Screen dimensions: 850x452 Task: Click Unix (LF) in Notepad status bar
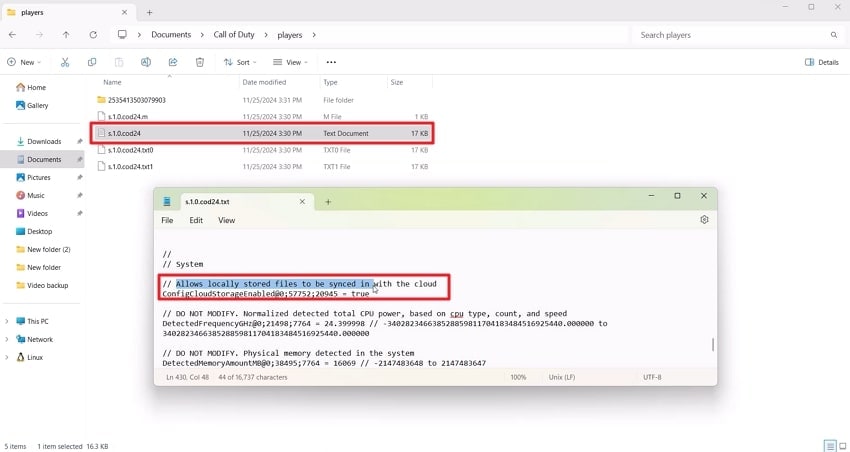(562, 377)
